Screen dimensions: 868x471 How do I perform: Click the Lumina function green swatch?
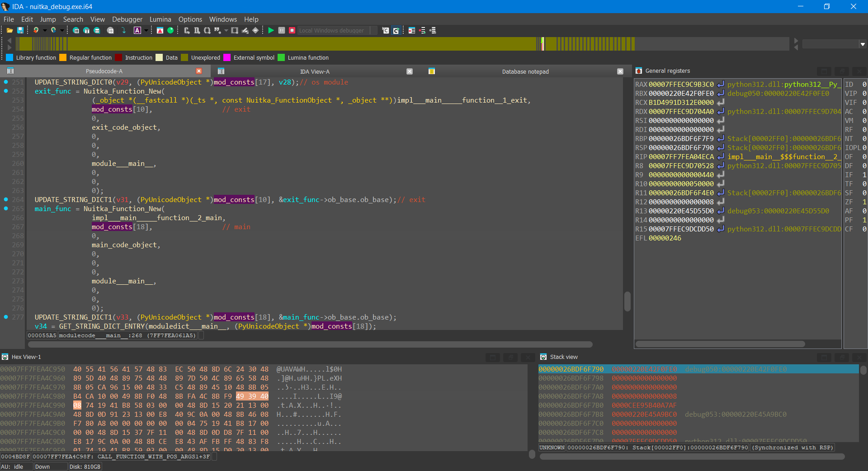pos(281,57)
